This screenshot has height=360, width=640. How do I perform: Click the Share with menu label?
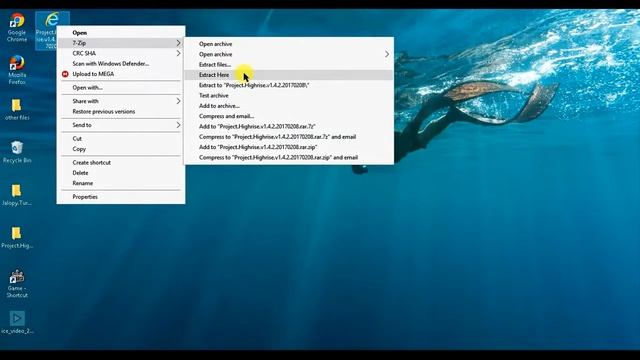pos(85,101)
